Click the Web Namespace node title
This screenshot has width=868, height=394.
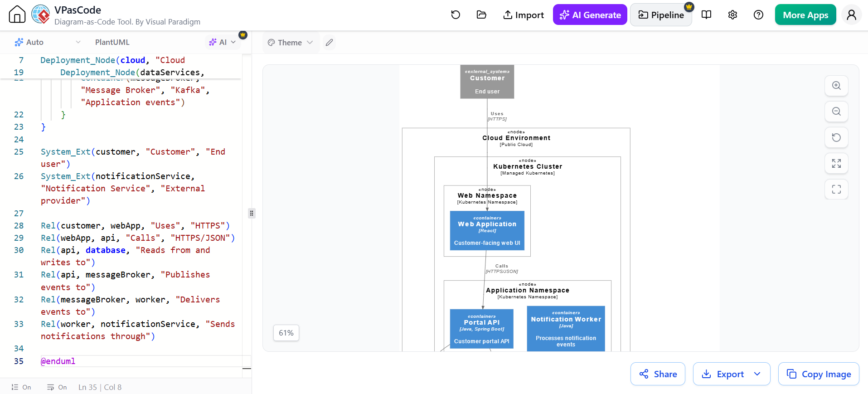coord(487,195)
